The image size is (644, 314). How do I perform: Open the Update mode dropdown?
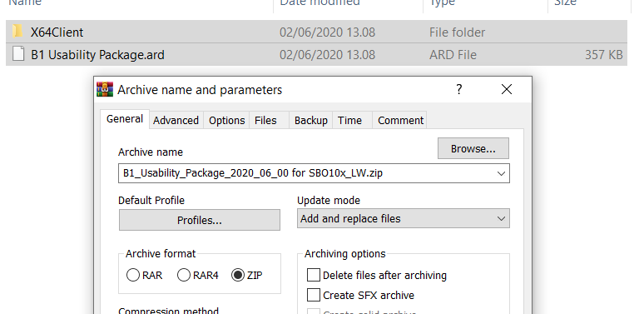point(404,219)
